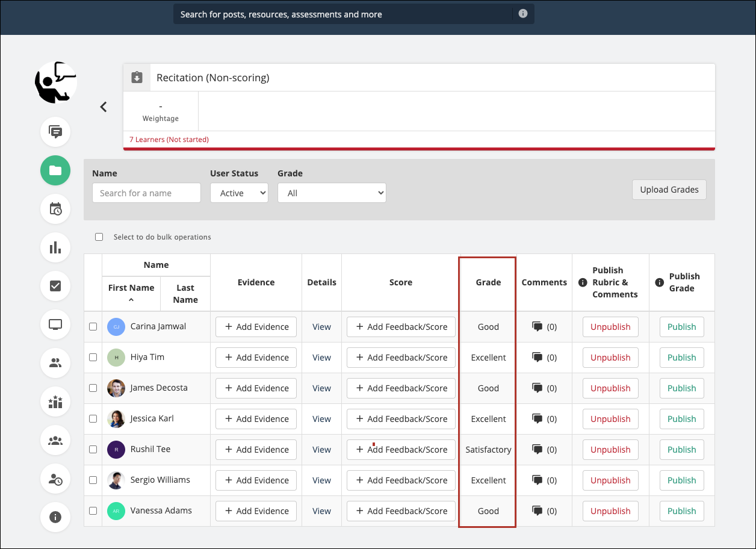
Task: Click Add Evidence for James Decosta
Action: pyautogui.click(x=256, y=388)
